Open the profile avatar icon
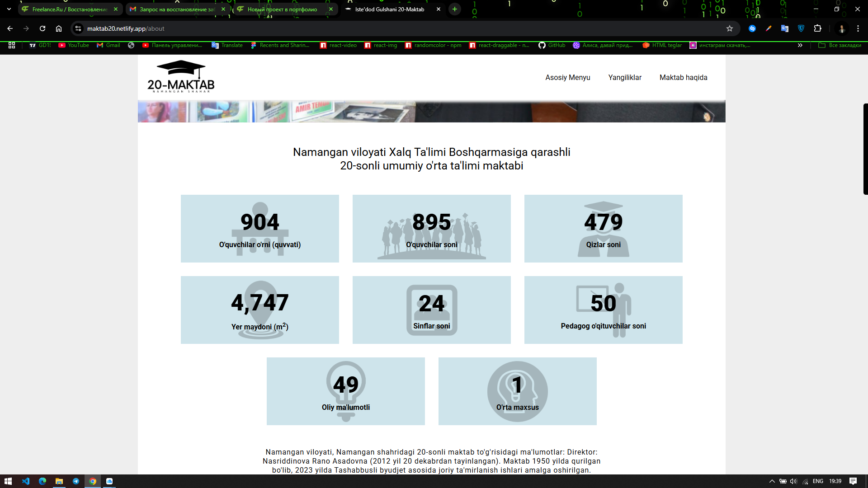The width and height of the screenshot is (868, 488). point(842,28)
